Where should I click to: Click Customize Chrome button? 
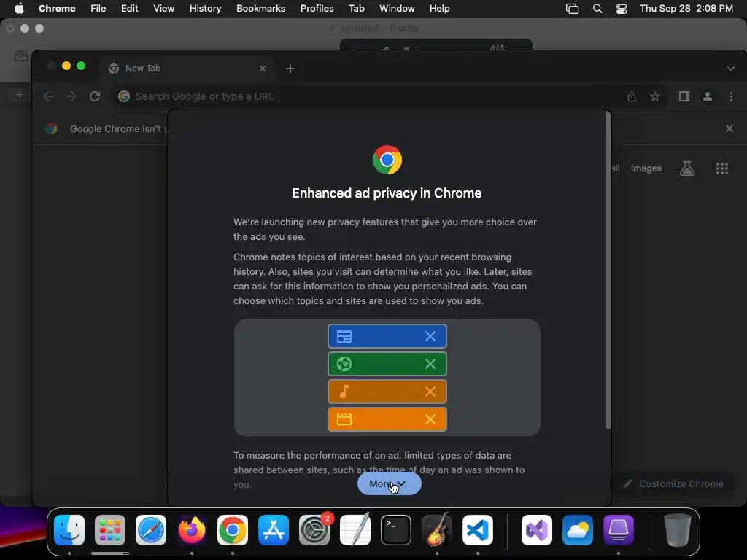[673, 484]
